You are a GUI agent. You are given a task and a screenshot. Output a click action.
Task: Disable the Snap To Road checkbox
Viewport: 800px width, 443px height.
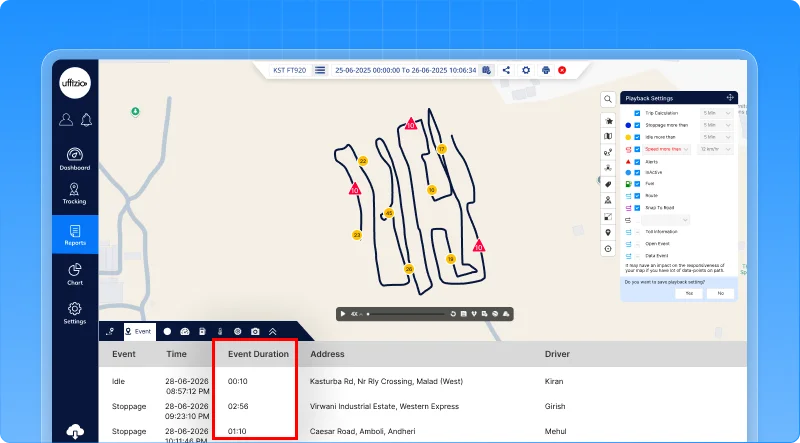coord(637,208)
